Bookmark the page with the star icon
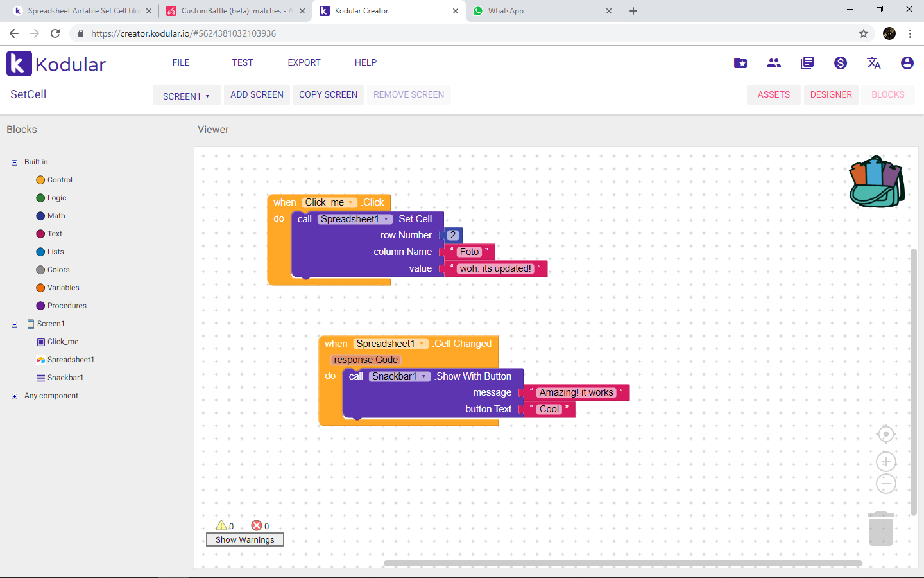 [864, 33]
